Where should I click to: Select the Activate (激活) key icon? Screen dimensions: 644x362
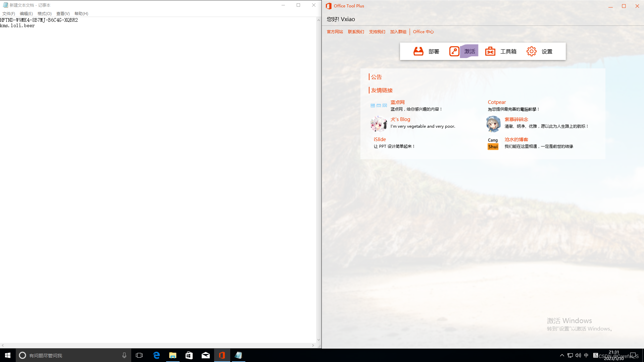pos(454,51)
